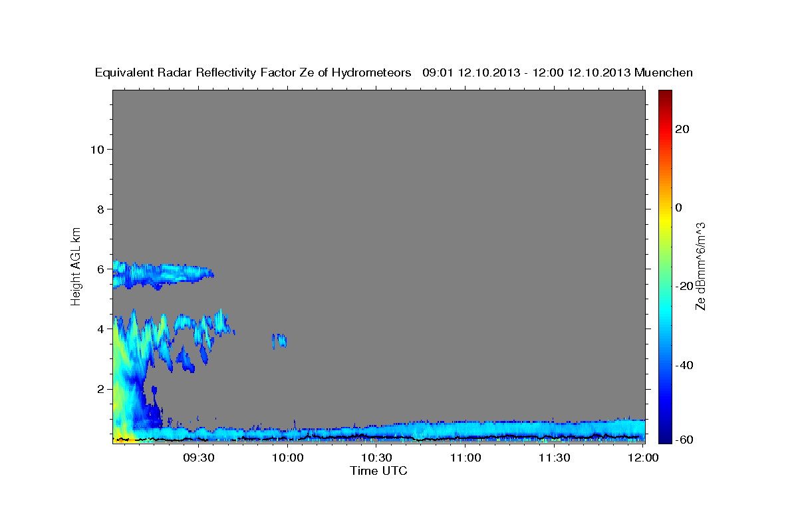Click the 'Ze dBmm^6/m^3' colorbar unit label
798x532 pixels.
pyautogui.click(x=700, y=266)
